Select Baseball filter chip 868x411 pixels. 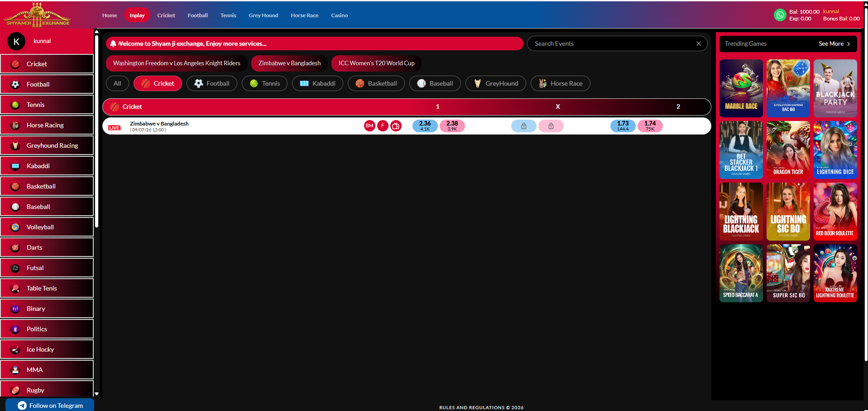pos(435,83)
